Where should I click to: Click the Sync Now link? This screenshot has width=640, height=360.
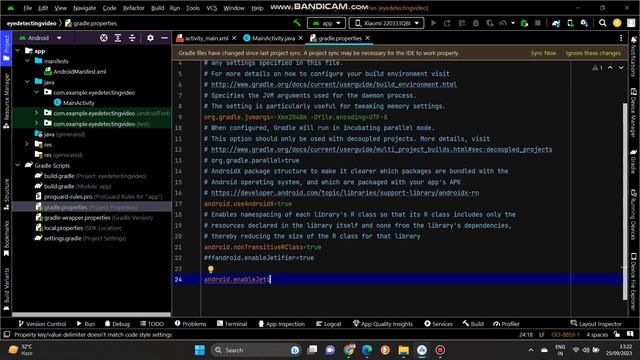point(543,53)
